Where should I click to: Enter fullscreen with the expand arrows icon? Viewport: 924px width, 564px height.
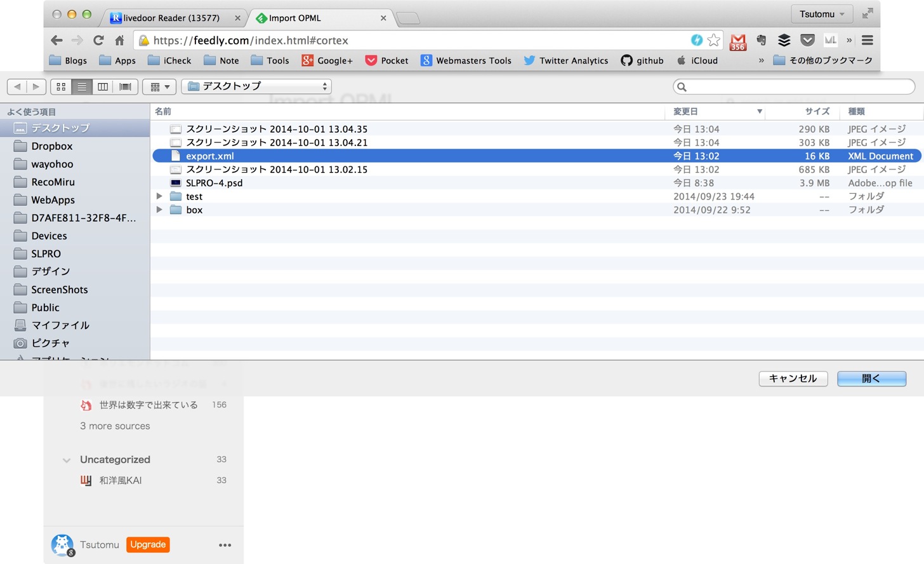pyautogui.click(x=868, y=13)
